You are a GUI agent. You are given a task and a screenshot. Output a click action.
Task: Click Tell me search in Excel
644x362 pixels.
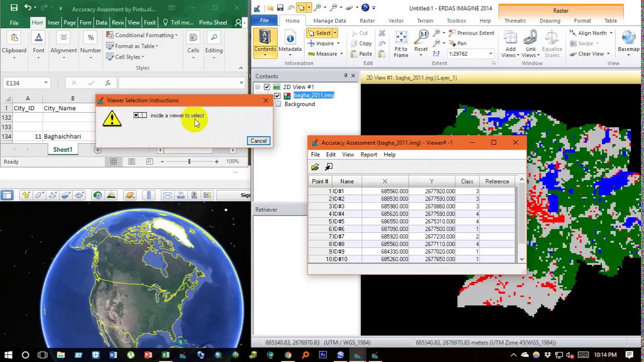178,23
